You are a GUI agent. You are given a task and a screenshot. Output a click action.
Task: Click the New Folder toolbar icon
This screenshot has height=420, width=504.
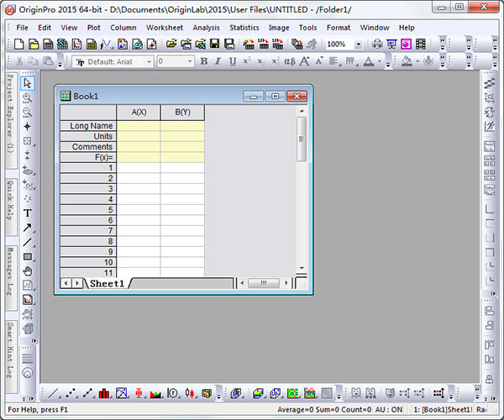tap(34, 44)
